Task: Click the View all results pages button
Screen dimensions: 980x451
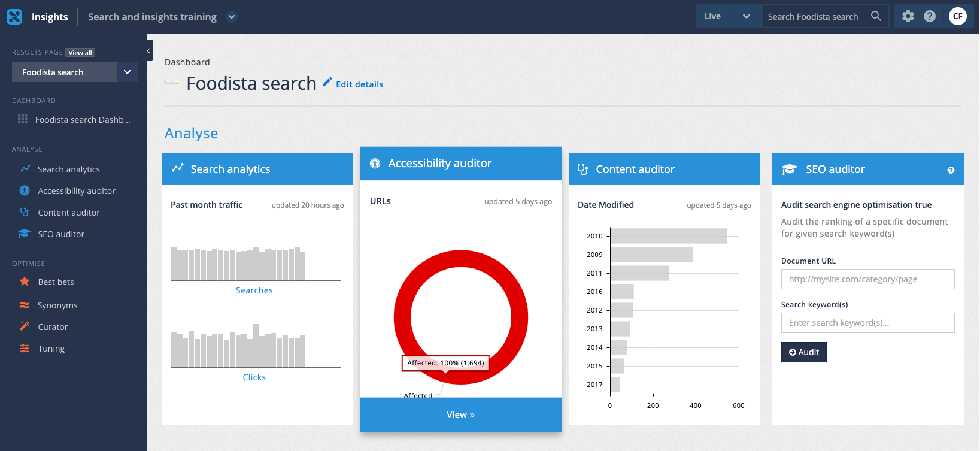Action: click(x=80, y=53)
